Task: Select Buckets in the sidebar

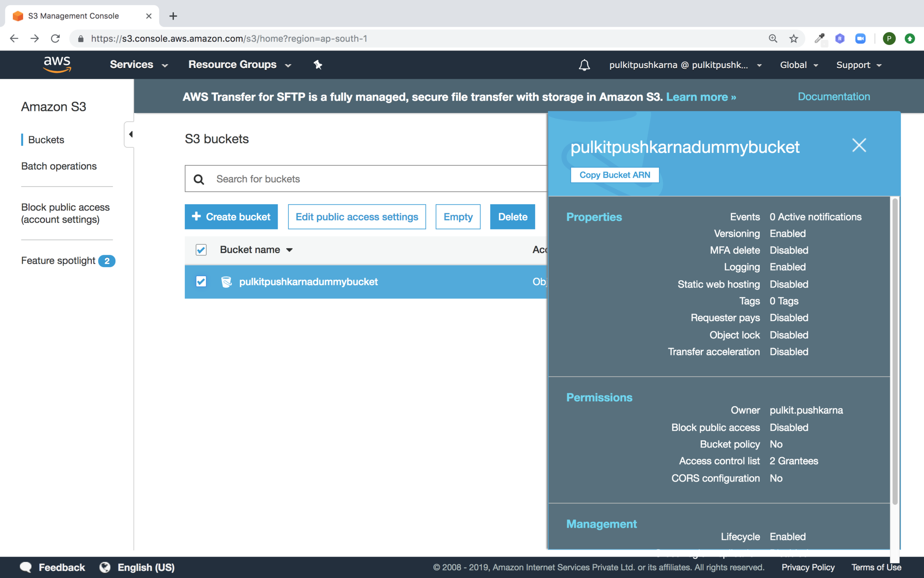Action: [46, 140]
